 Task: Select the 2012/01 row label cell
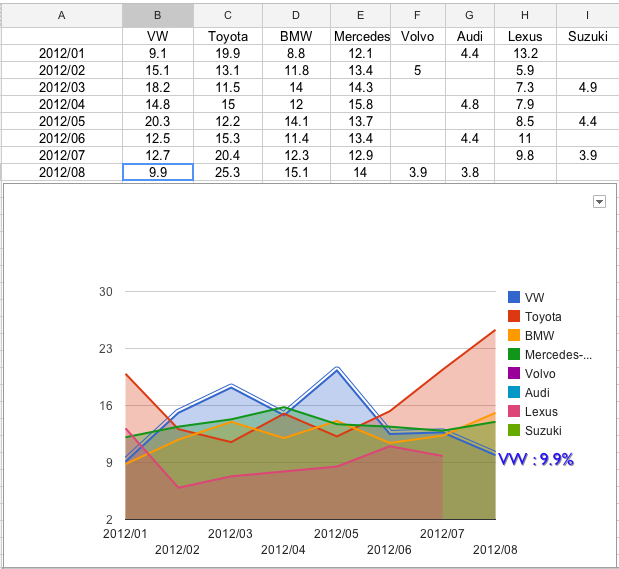click(x=62, y=53)
